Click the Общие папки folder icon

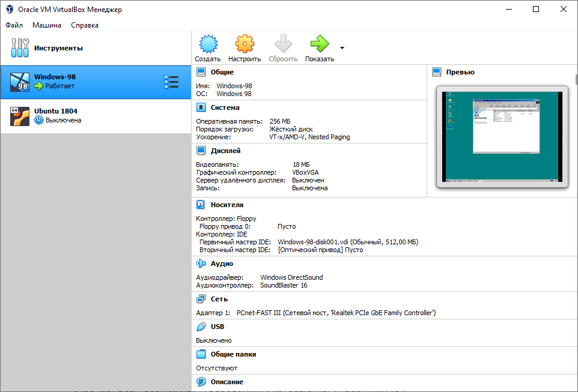(201, 354)
